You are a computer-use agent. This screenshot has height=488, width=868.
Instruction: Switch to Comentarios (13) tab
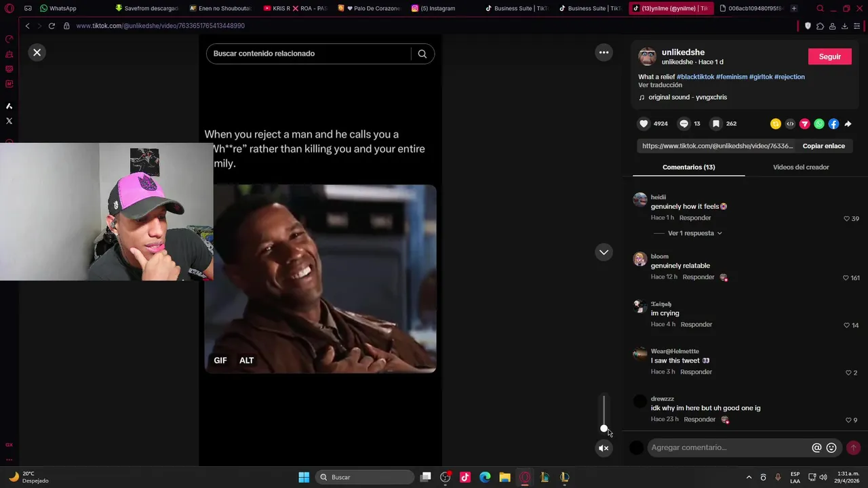click(x=688, y=167)
